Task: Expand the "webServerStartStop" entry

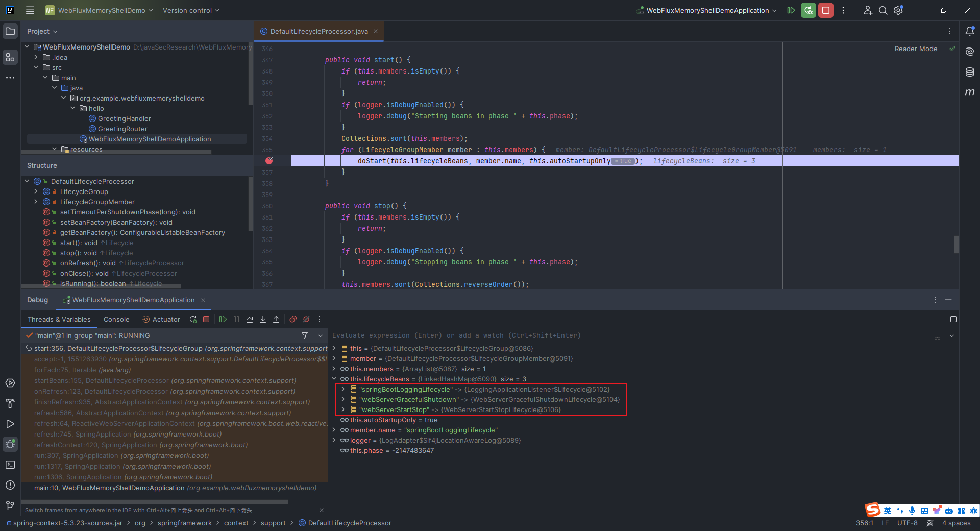Action: click(x=343, y=409)
